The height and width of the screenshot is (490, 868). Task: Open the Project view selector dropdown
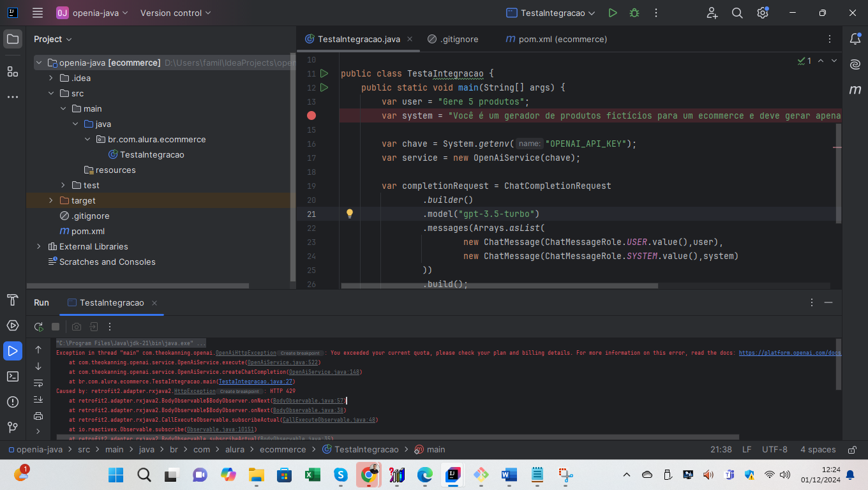[52, 39]
